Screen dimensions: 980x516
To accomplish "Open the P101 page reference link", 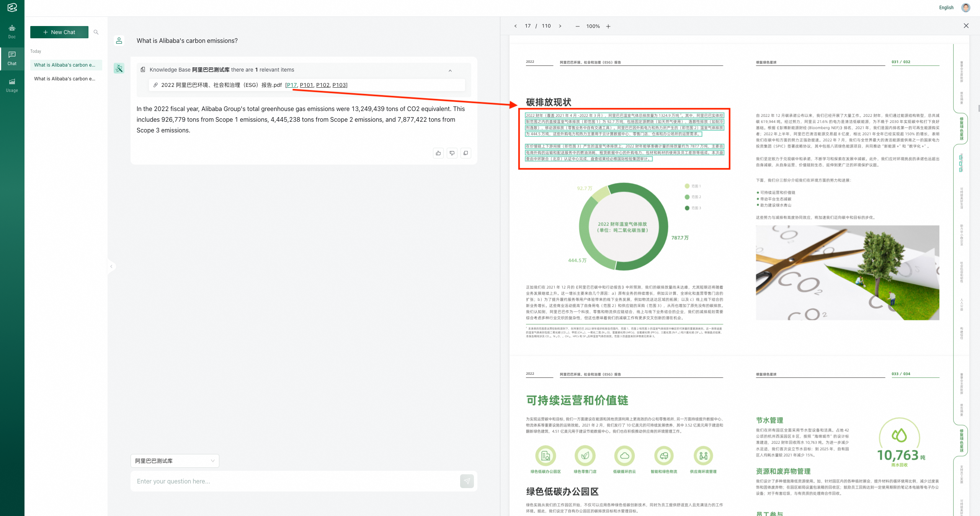I will point(306,85).
